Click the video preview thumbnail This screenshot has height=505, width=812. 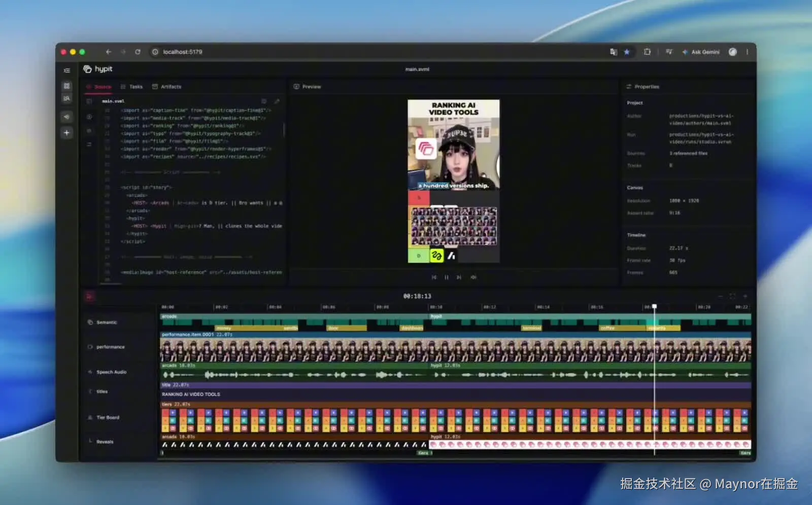click(454, 181)
